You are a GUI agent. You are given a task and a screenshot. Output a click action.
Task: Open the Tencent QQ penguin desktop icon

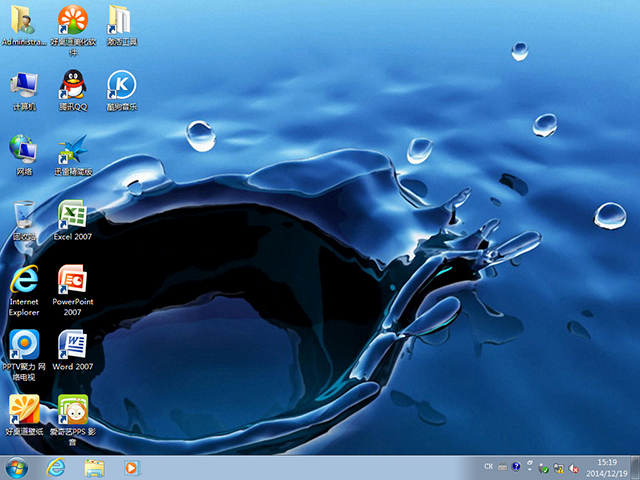72,85
